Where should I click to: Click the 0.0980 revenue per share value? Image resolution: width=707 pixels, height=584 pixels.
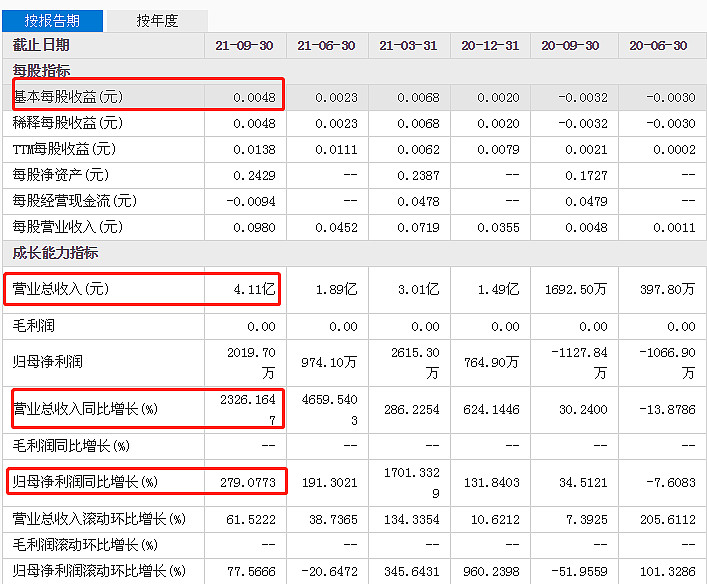point(254,227)
